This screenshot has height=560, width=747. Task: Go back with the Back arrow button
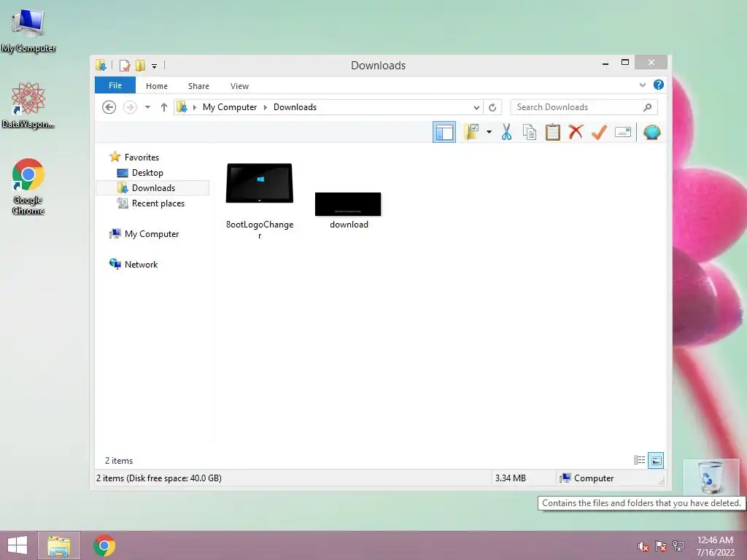109,107
